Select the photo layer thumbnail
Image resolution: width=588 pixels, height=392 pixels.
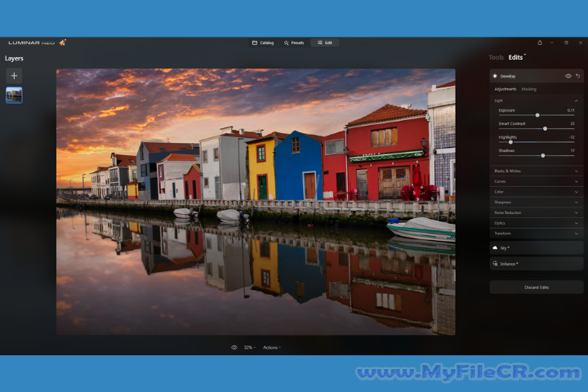14,95
